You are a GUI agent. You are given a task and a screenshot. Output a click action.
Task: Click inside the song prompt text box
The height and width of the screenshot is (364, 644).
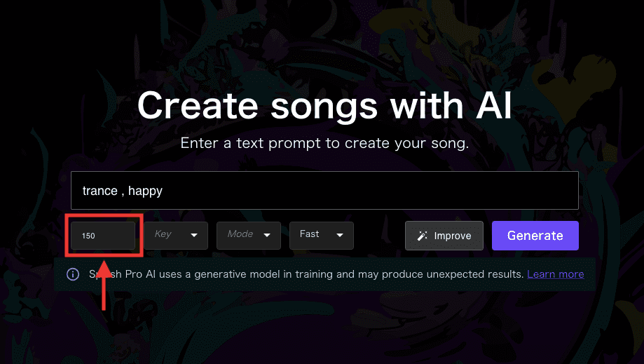[x=324, y=190]
